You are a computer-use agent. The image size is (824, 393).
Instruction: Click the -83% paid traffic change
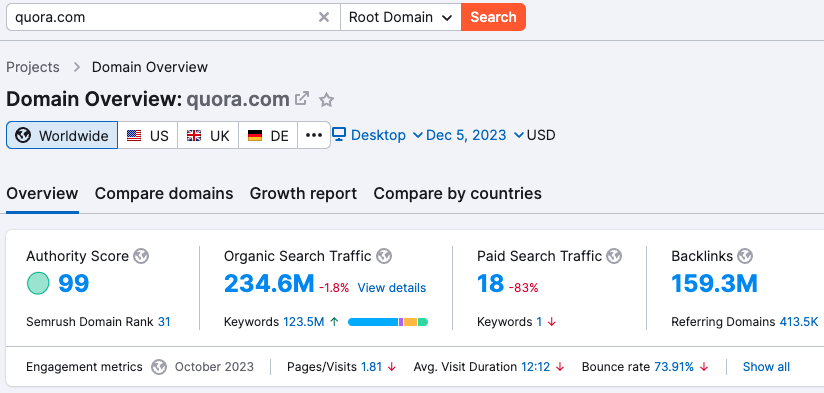point(523,288)
